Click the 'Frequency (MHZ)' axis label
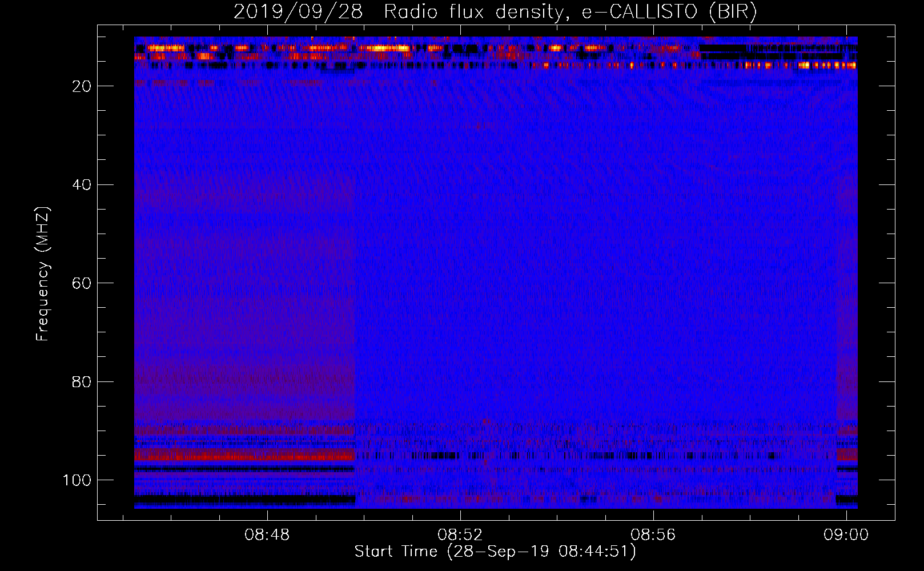This screenshot has height=571, width=924. 43,274
